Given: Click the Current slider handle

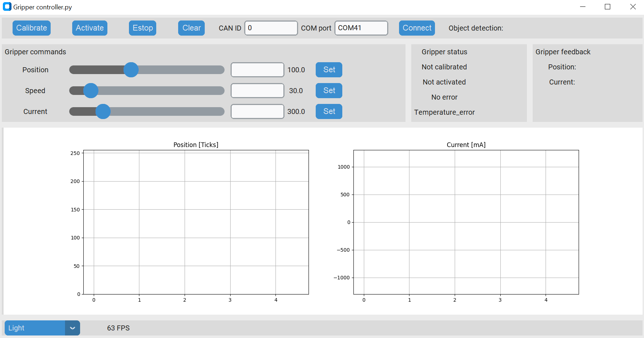Looking at the screenshot, I should click(103, 111).
